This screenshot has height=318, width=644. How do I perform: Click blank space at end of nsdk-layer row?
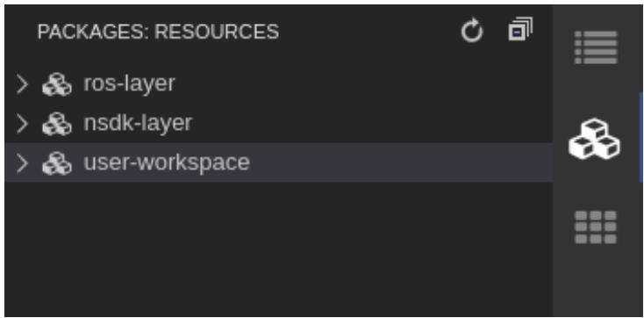point(372,124)
